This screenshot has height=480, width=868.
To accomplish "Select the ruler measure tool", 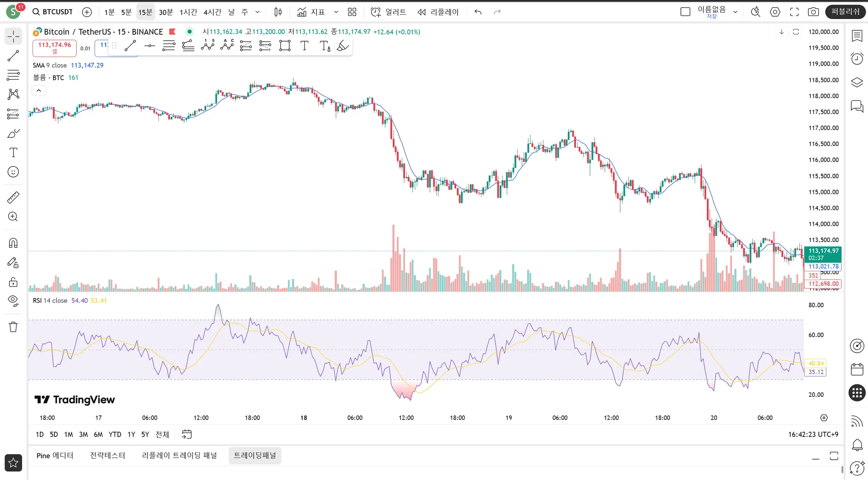I will pos(13,198).
